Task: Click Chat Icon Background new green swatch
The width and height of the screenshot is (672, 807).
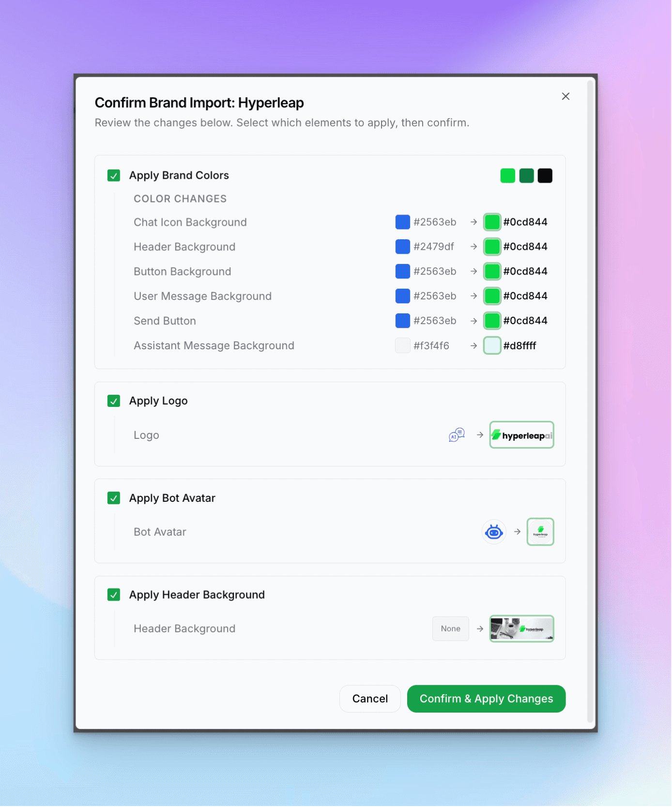Action: pyautogui.click(x=492, y=222)
